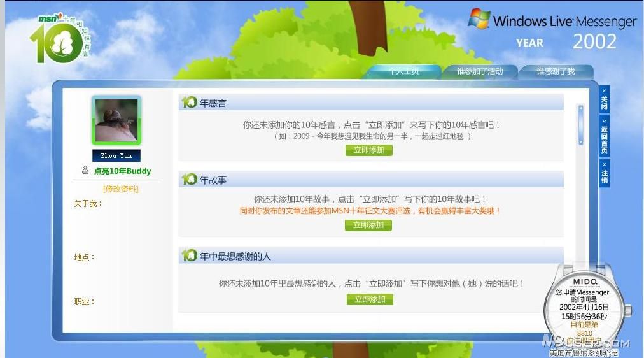Click 立即添加 under 年故事
644x358 pixels.
[x=368, y=225]
